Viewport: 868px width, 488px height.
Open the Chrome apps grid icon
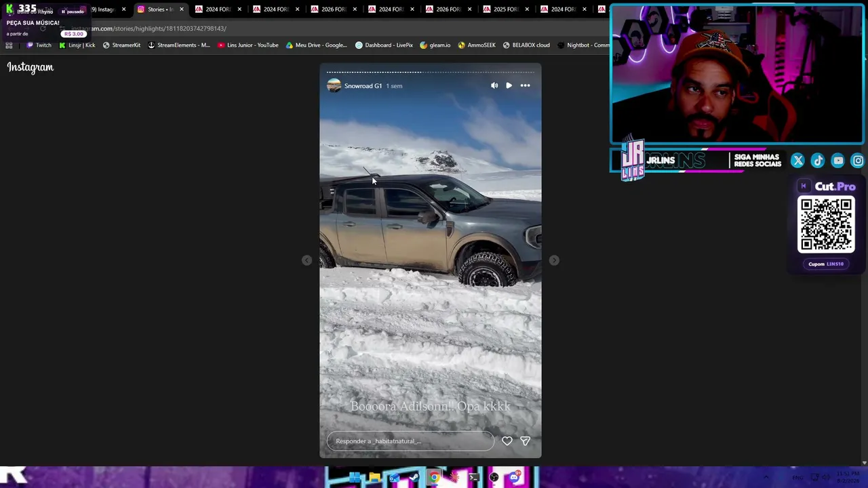click(x=9, y=45)
